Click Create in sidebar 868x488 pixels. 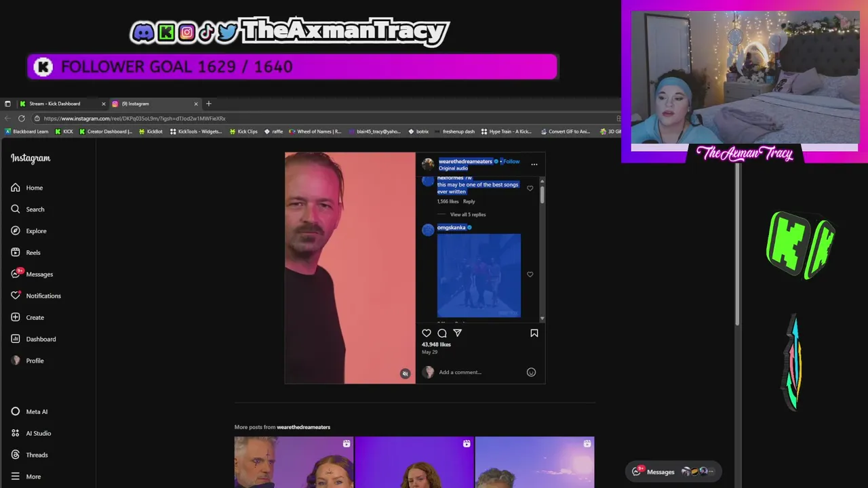(x=28, y=317)
